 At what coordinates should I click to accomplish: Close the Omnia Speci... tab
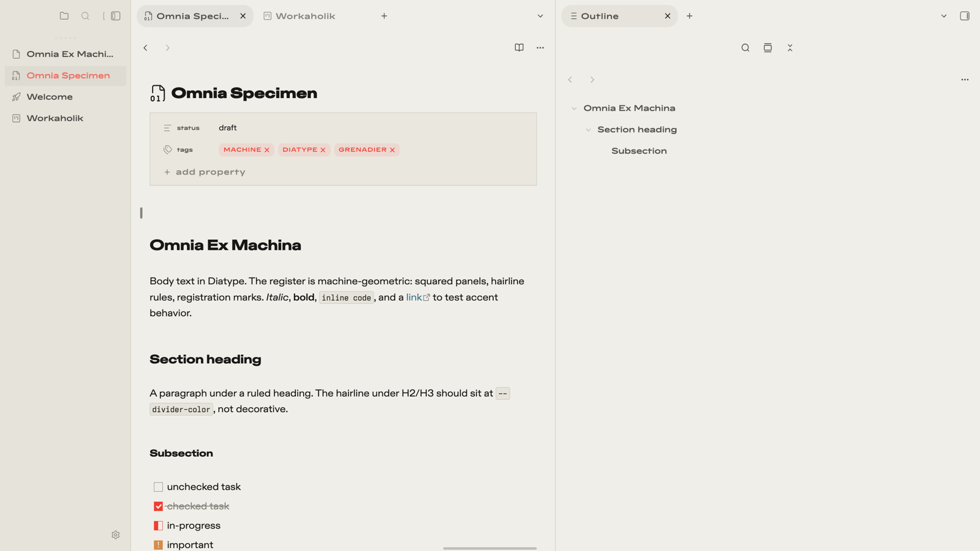[243, 16]
